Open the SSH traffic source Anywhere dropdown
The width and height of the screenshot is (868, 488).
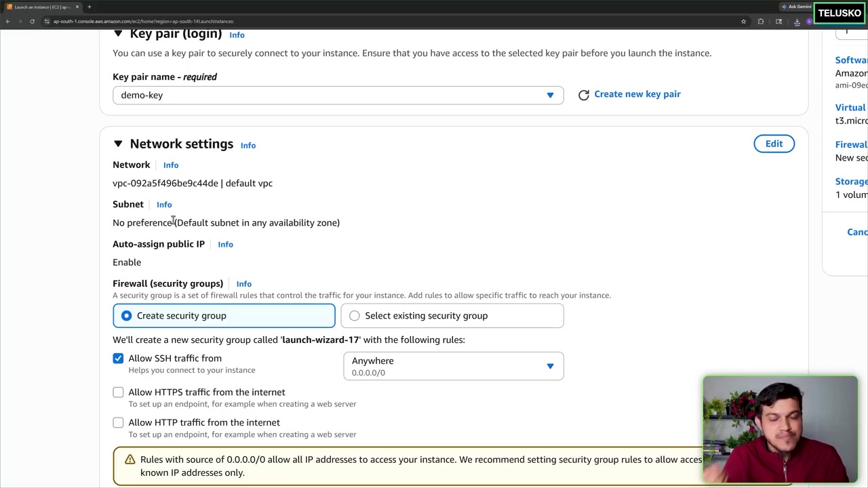(x=453, y=366)
